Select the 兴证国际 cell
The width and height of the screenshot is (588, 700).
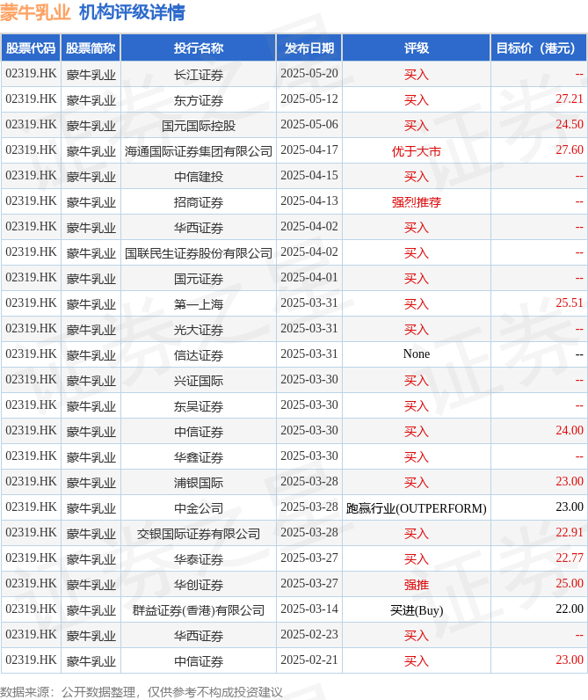(199, 381)
